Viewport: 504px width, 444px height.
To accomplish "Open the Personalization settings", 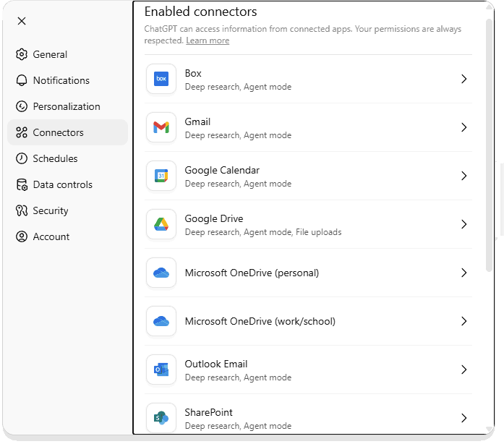I will [67, 106].
